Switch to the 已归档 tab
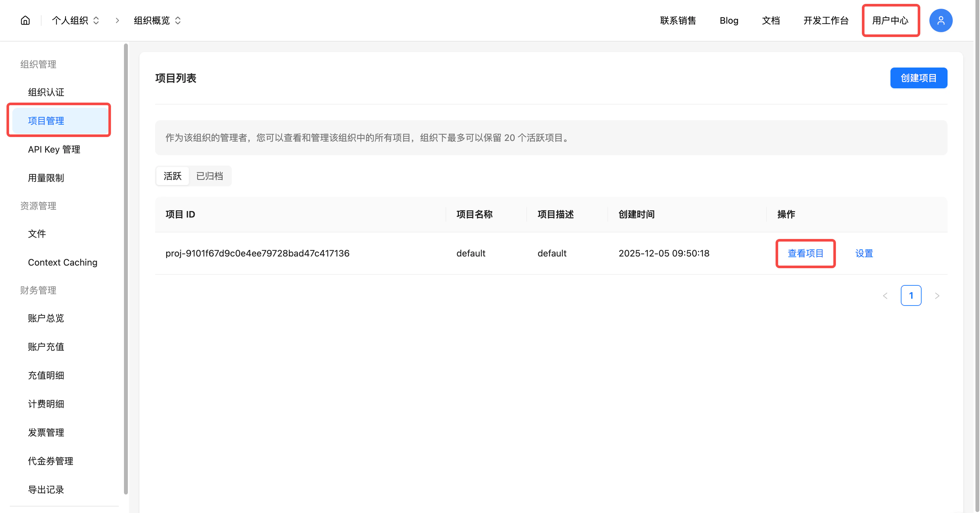The height and width of the screenshot is (513, 980). click(x=210, y=176)
